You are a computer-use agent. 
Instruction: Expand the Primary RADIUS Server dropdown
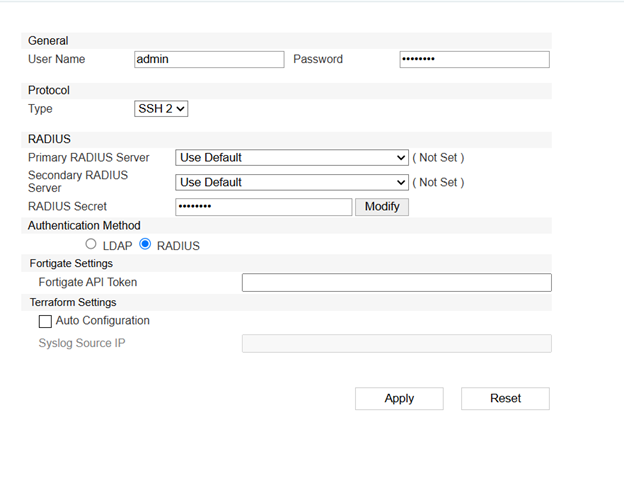[291, 157]
